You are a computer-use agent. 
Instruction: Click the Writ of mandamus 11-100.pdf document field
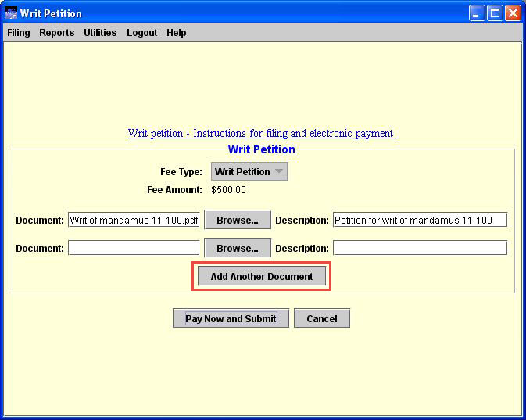click(x=134, y=221)
